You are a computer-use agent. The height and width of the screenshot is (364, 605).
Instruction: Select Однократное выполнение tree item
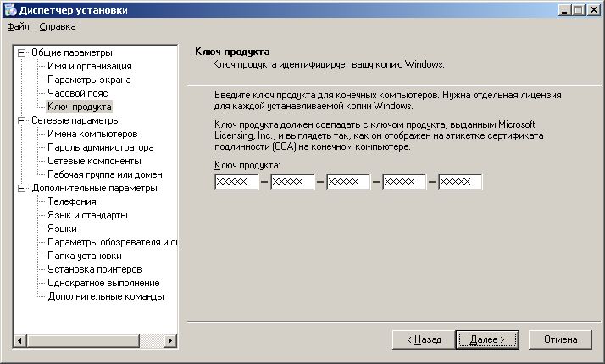[103, 283]
